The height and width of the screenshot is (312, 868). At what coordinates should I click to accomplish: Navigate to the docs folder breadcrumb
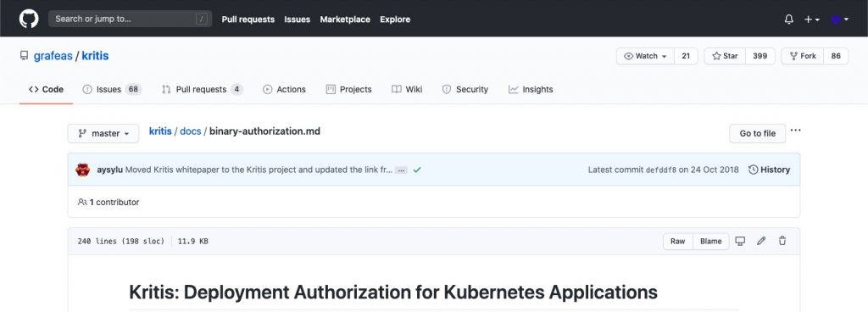191,131
